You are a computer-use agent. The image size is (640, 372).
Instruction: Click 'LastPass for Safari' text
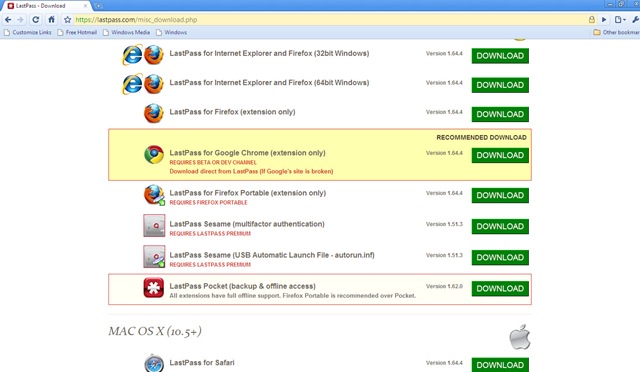(x=202, y=363)
